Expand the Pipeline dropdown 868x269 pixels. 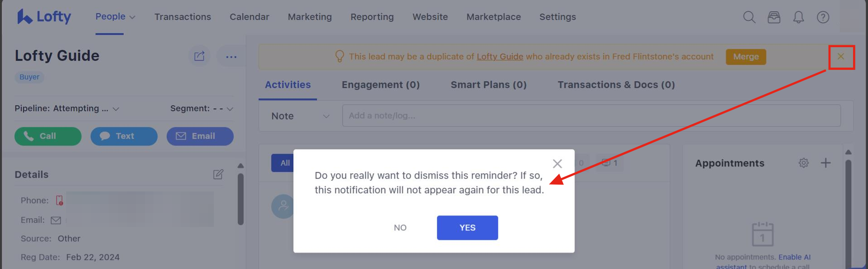pyautogui.click(x=67, y=108)
